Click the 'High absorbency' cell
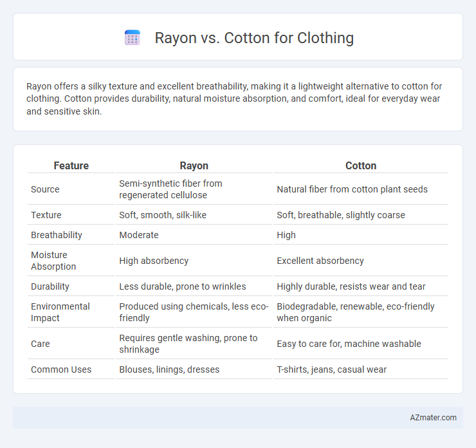The image size is (476, 448). pos(194,261)
